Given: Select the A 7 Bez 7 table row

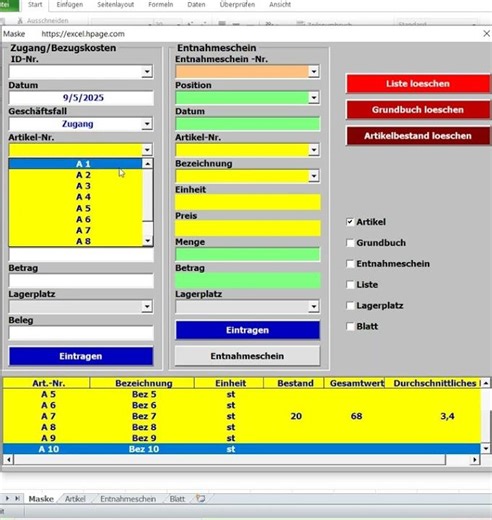Looking at the screenshot, I should coord(242,416).
